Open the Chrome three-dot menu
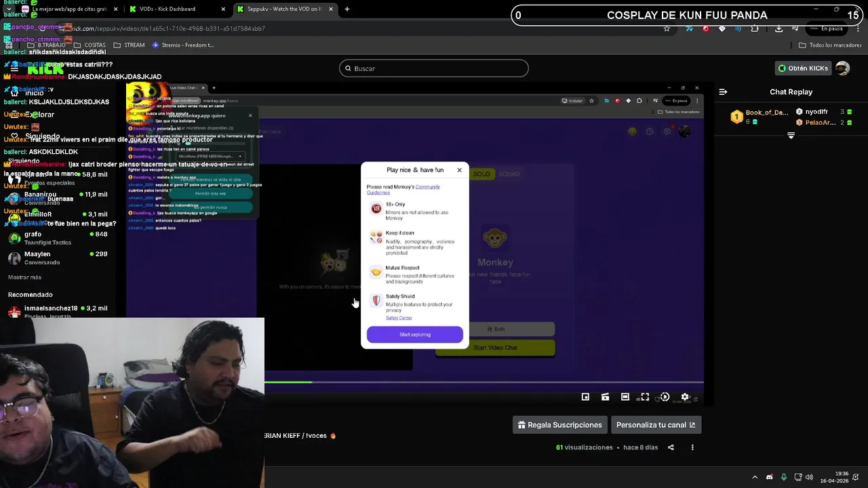This screenshot has height=488, width=868. tap(856, 28)
